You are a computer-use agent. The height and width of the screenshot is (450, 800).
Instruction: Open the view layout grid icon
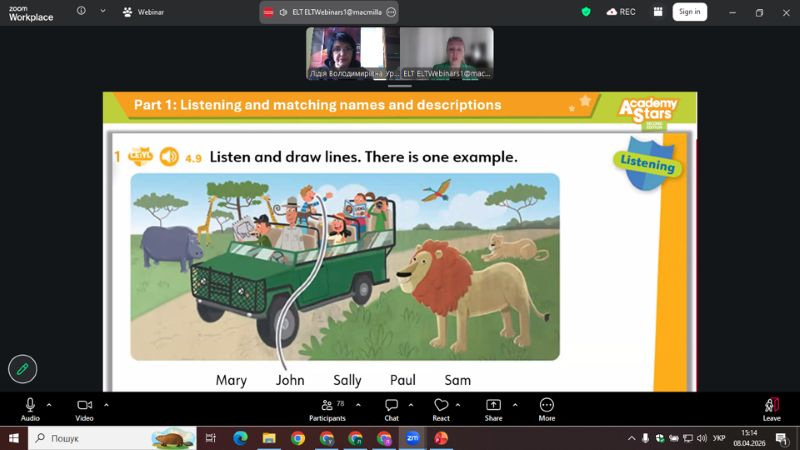click(658, 12)
